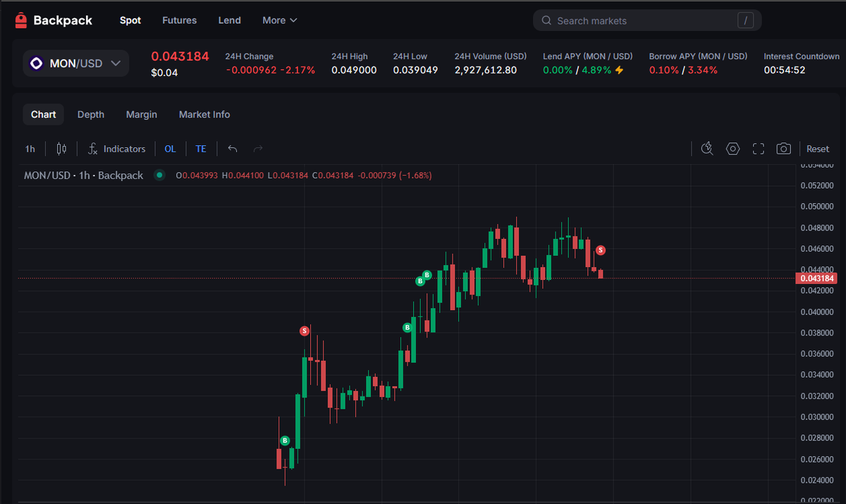The image size is (846, 504).
Task: Click the B buy marker near 0.0385
Action: pyautogui.click(x=407, y=327)
